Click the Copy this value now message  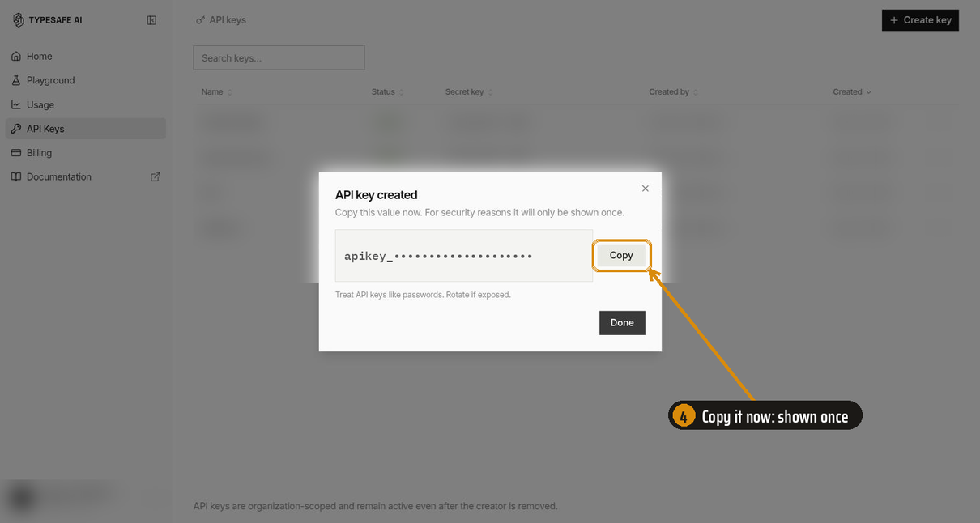click(x=480, y=212)
